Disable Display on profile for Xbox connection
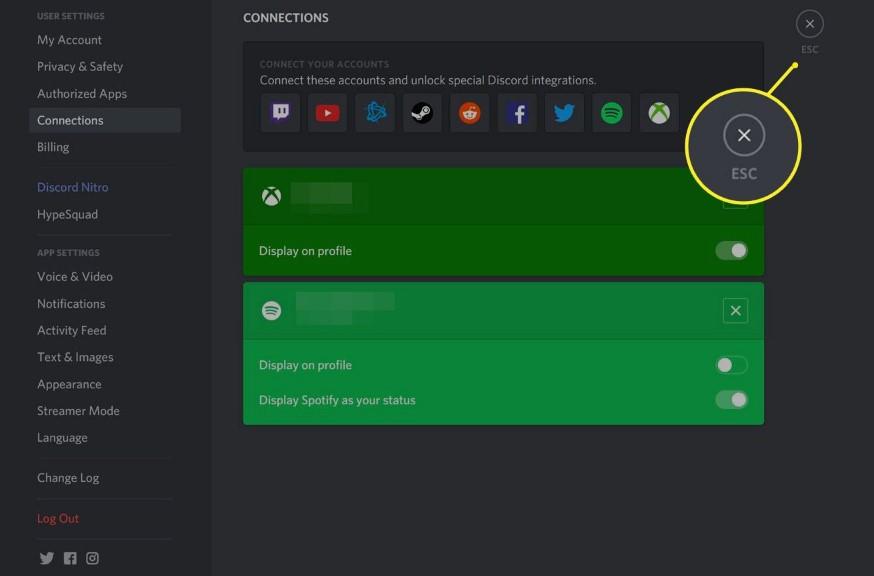Screen dimensions: 874x576 point(731,251)
